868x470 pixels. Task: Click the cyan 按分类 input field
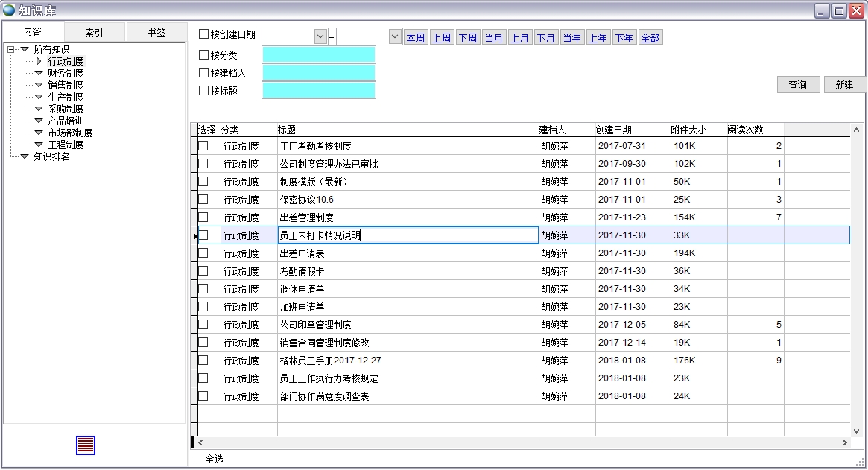(x=319, y=55)
